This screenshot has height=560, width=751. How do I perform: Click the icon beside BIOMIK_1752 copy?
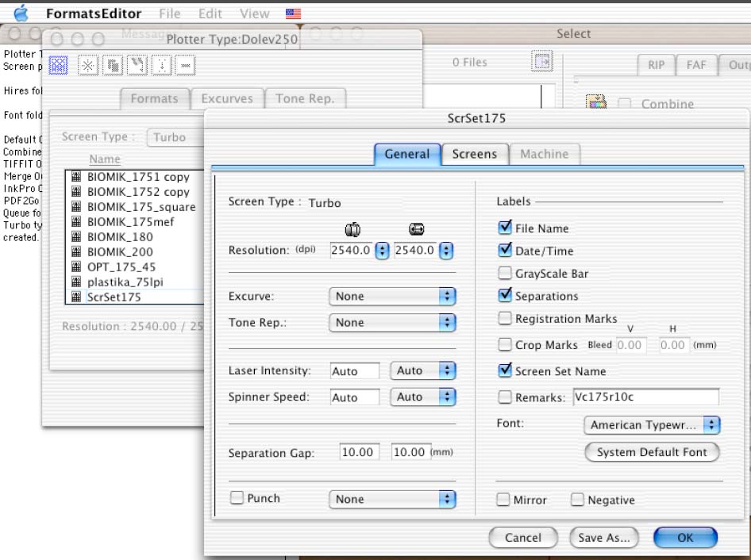pyautogui.click(x=76, y=191)
